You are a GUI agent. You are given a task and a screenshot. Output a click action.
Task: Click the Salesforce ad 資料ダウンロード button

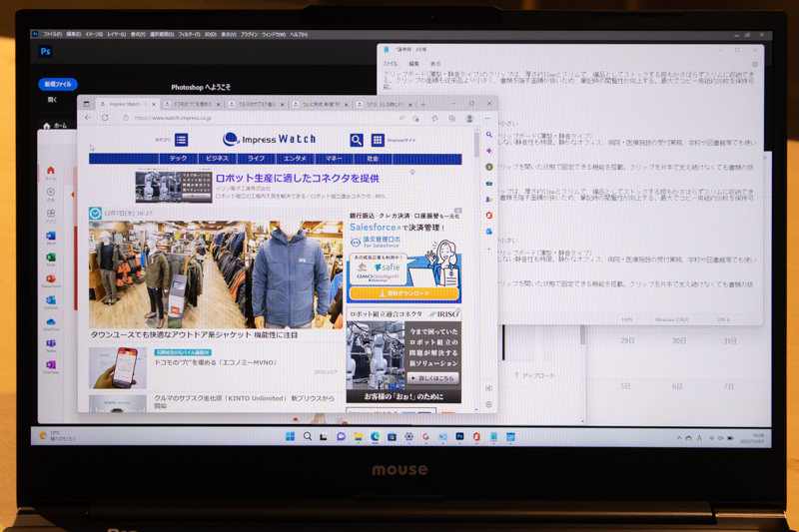pyautogui.click(x=404, y=293)
